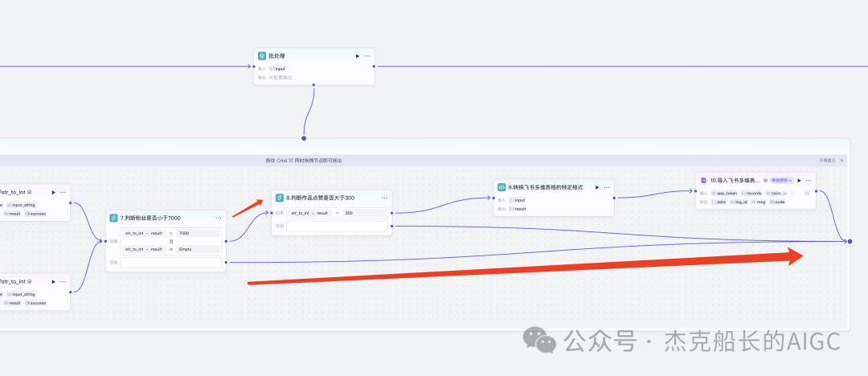
Task: Close the Cmd drag hint banner
Action: click(x=842, y=161)
